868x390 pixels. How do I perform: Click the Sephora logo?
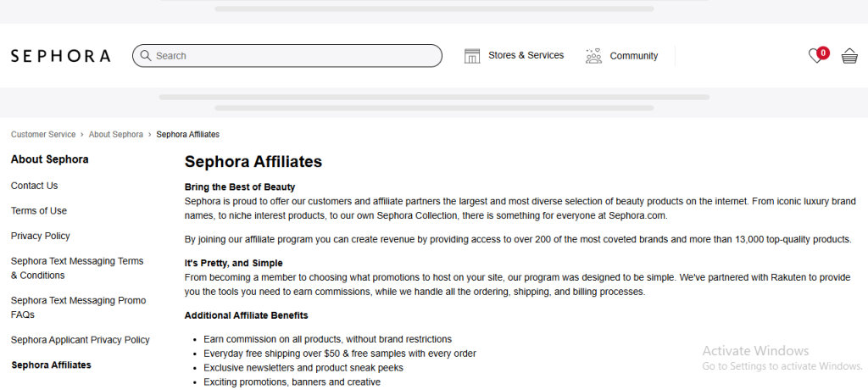tap(60, 56)
